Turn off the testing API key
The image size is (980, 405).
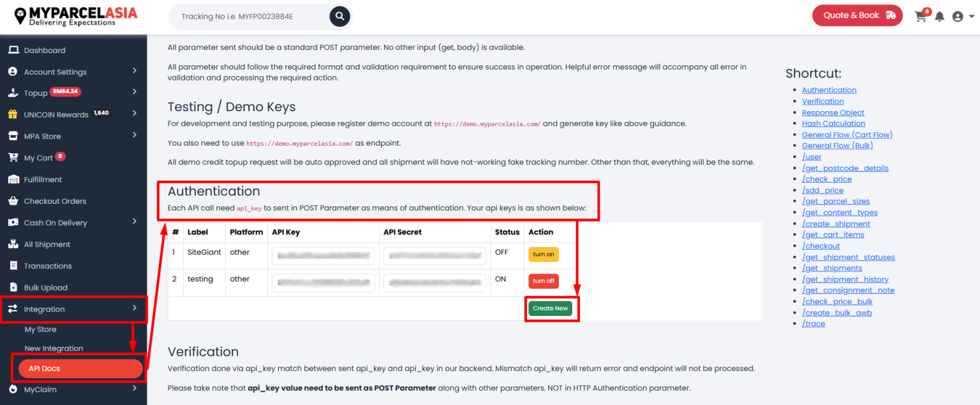point(543,280)
